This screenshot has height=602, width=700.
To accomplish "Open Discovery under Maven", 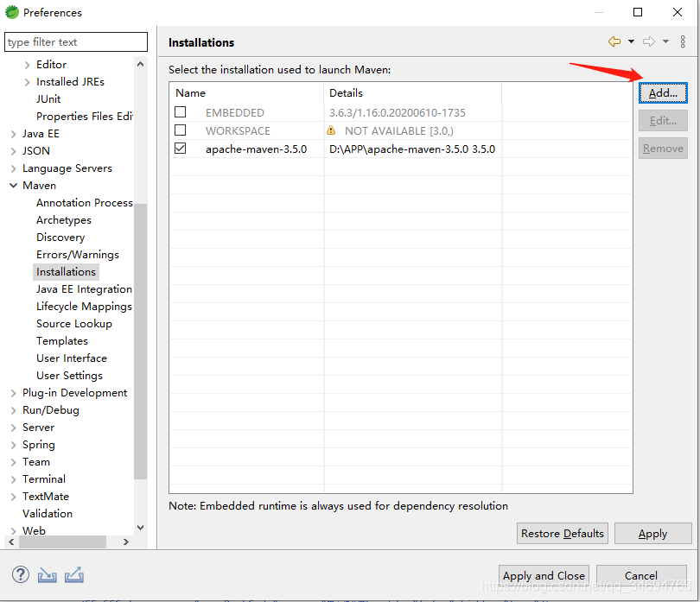I will [x=60, y=238].
